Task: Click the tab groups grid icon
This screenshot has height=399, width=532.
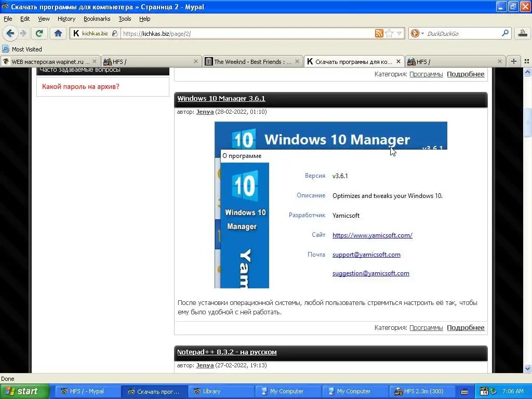Action: (527, 61)
